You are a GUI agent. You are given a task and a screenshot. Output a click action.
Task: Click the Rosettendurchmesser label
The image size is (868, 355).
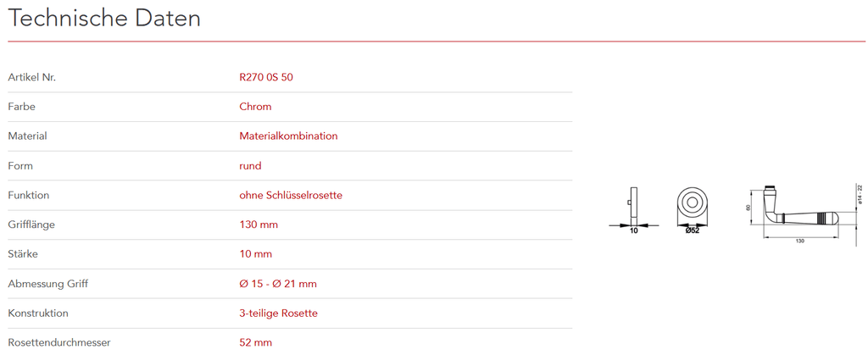[x=59, y=342]
